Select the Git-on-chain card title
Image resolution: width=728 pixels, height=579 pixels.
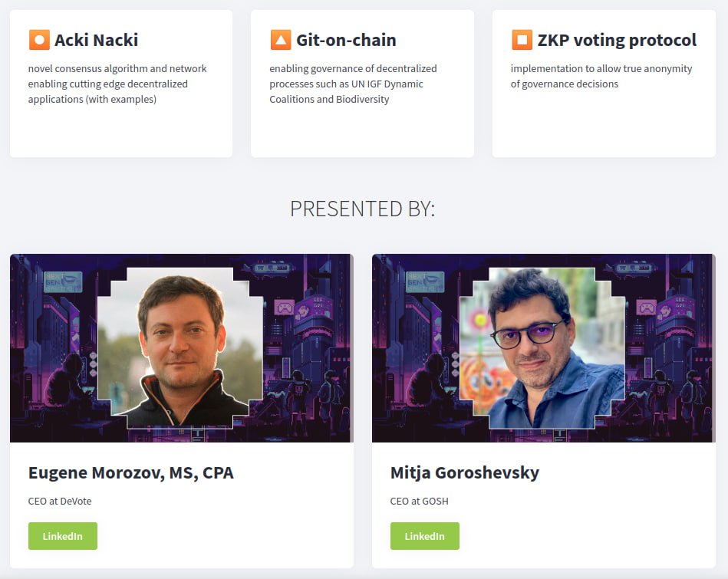pyautogui.click(x=346, y=40)
